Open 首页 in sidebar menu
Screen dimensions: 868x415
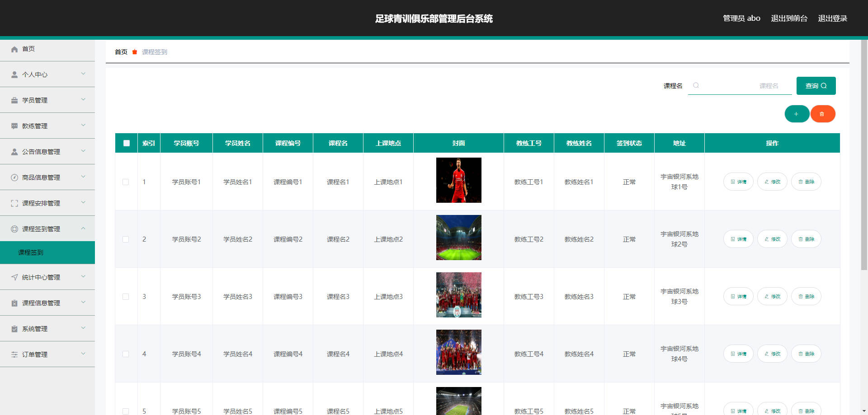[47, 49]
